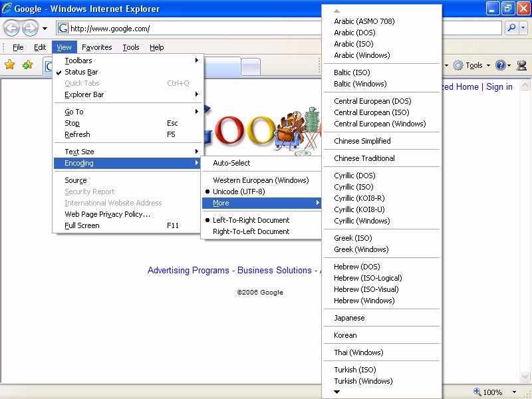Open the Favorites menu in menu bar

click(97, 47)
